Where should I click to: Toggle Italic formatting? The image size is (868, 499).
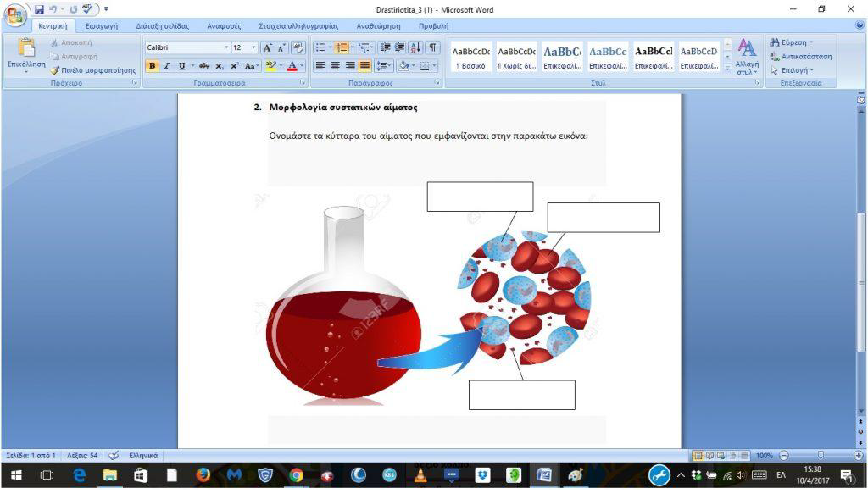coord(167,66)
